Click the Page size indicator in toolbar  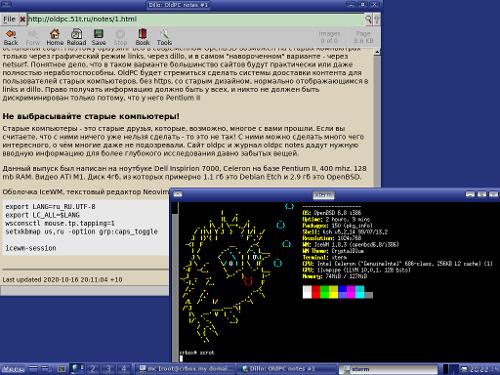point(363,37)
